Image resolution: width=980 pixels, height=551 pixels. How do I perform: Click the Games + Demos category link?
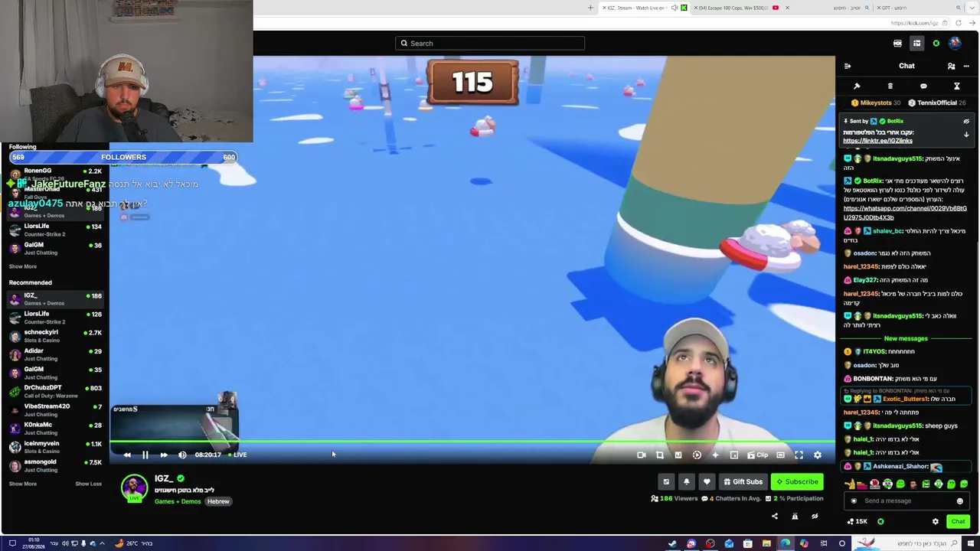tap(178, 501)
